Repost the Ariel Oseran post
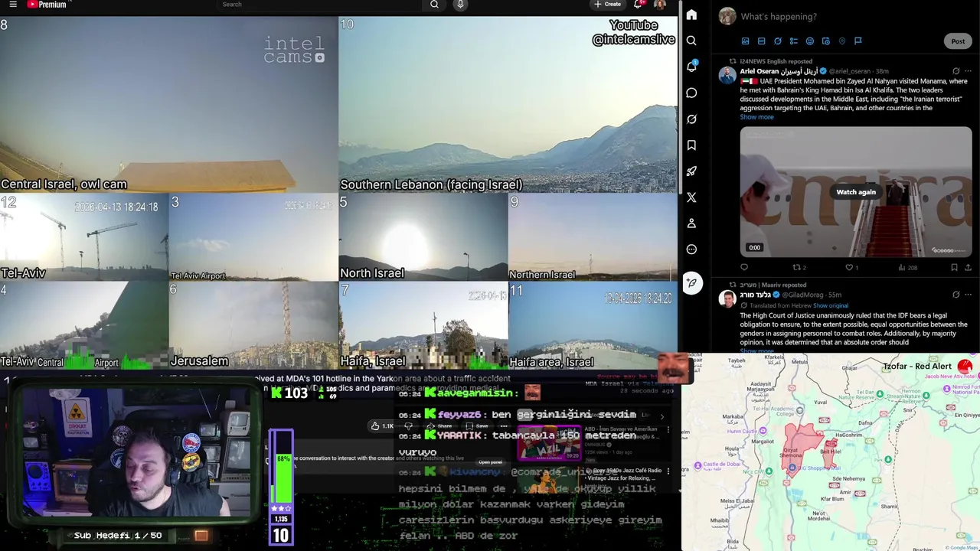980x551 pixels. tap(799, 267)
